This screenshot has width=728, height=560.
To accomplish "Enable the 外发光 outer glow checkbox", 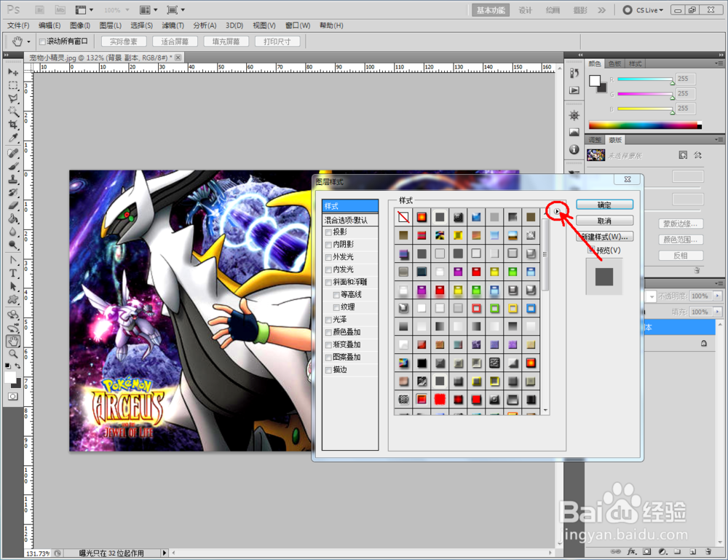I will pyautogui.click(x=328, y=257).
